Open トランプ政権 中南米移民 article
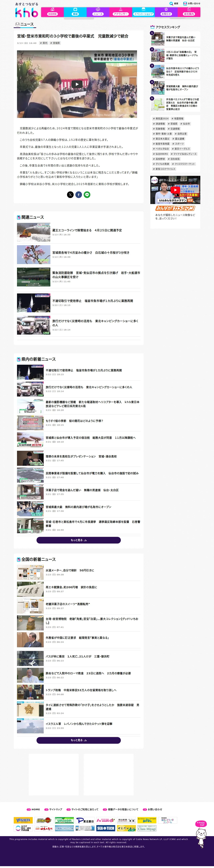 pos(79,692)
